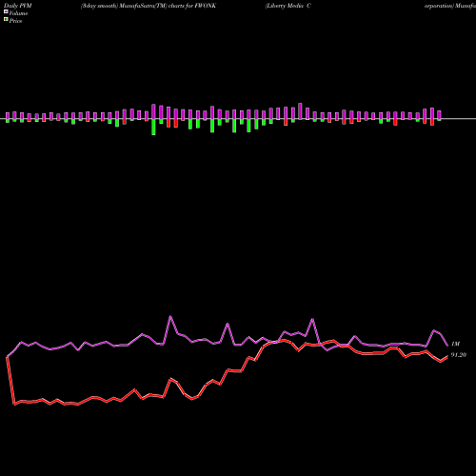
Task: Click the highest peak of magenta volume line
Action: tap(170, 316)
